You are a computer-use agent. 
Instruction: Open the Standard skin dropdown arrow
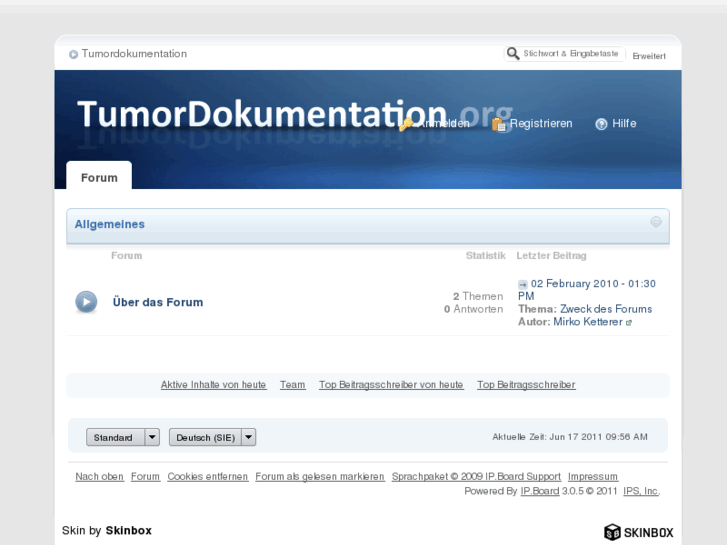point(152,437)
